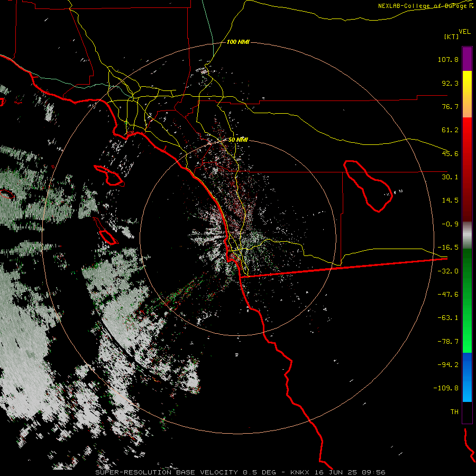
Task: Click the -109.8 velocity scale value
Action: coord(446,388)
